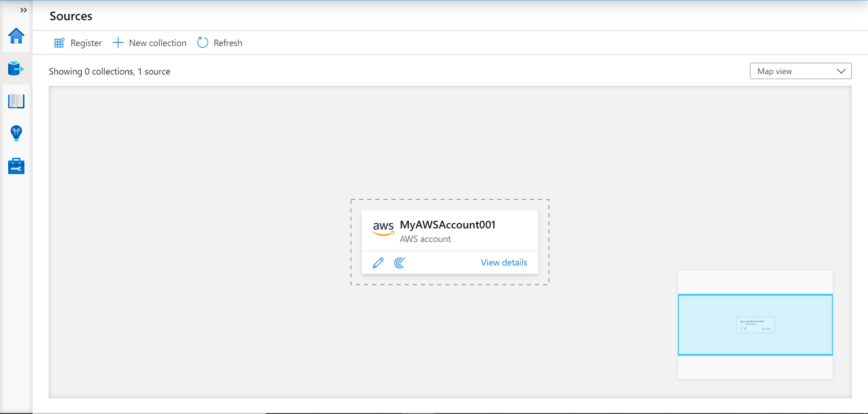Click the minimap overview thumbnail

(x=755, y=325)
